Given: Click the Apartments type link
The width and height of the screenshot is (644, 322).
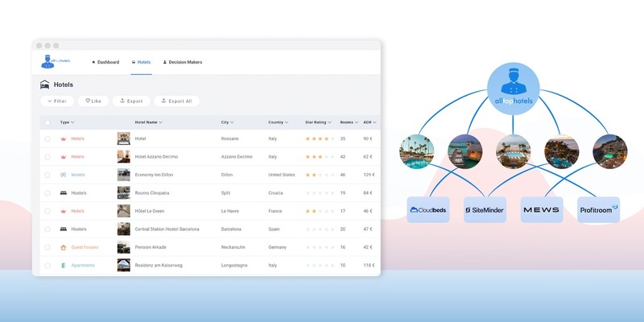Looking at the screenshot, I should pos(83,266).
